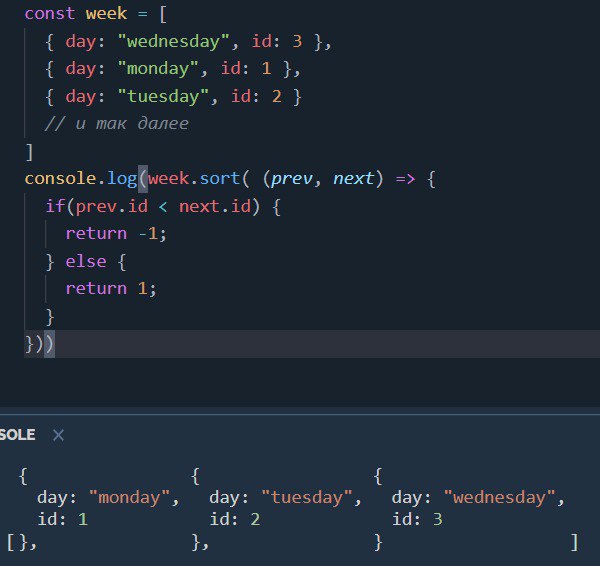The width and height of the screenshot is (600, 566).
Task: Click the "tuesday" value in the console output
Action: tap(307, 497)
